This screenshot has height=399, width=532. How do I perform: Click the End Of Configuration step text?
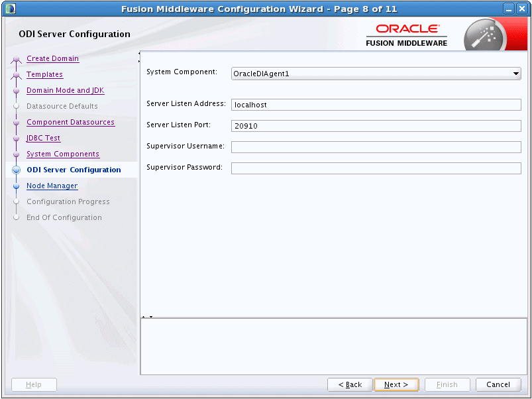64,218
